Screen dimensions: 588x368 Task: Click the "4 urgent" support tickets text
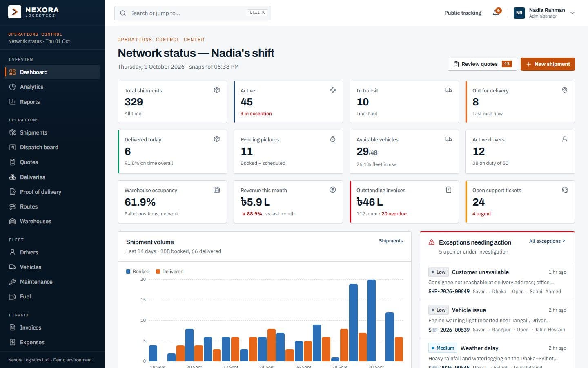[482, 214]
